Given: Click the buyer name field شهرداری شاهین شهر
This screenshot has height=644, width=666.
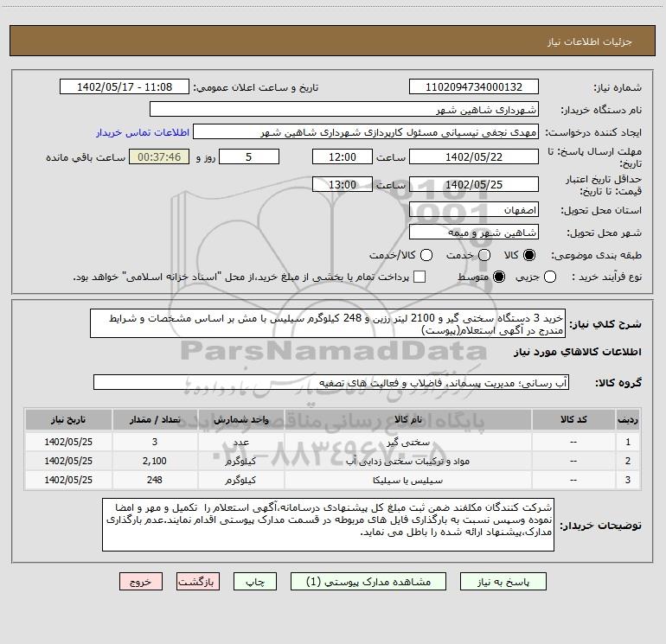Looking at the screenshot, I should point(344,110).
